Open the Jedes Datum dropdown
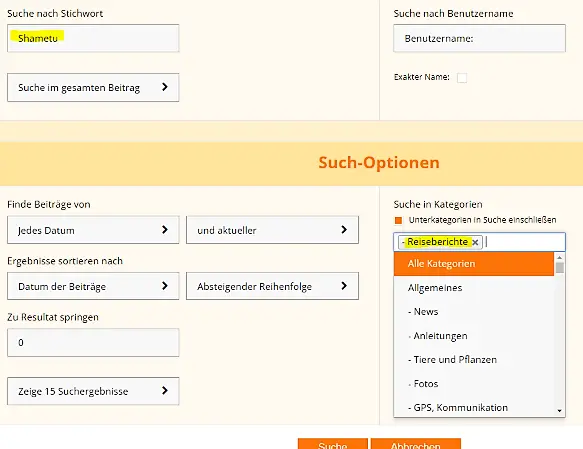 [x=93, y=230]
